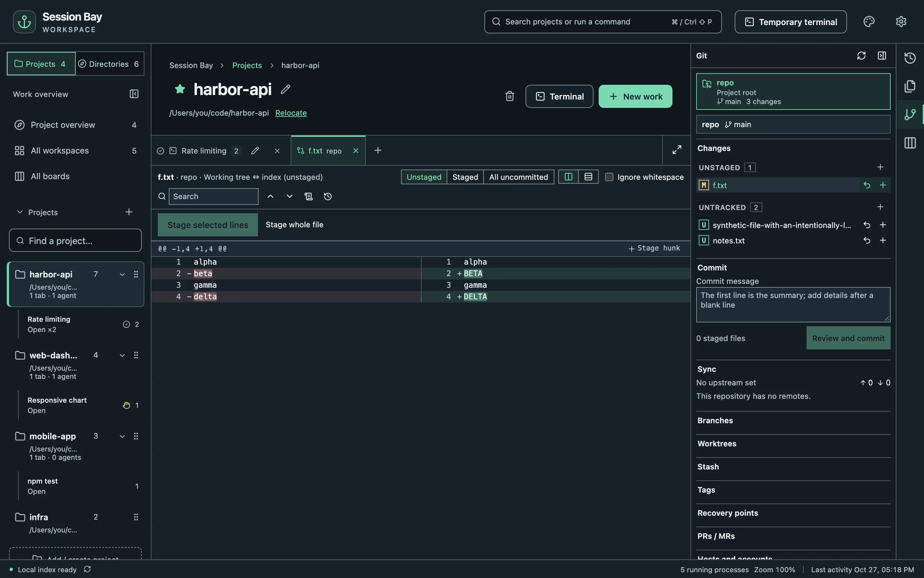Focus the Commit message field

[x=793, y=305]
